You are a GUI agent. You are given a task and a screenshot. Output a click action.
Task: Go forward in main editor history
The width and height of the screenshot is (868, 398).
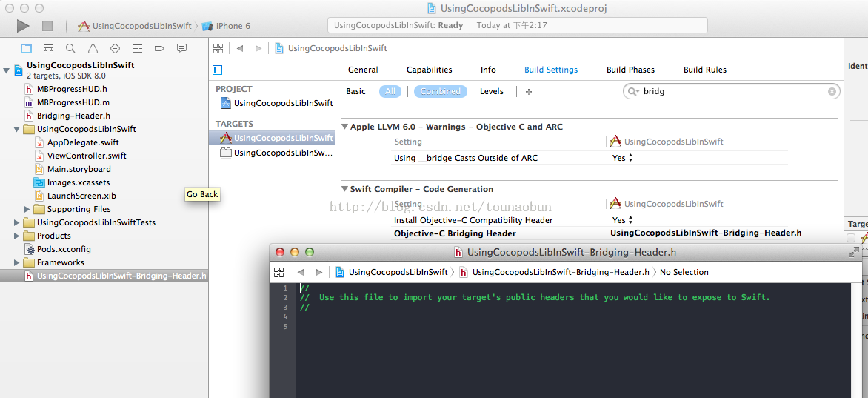tap(258, 48)
